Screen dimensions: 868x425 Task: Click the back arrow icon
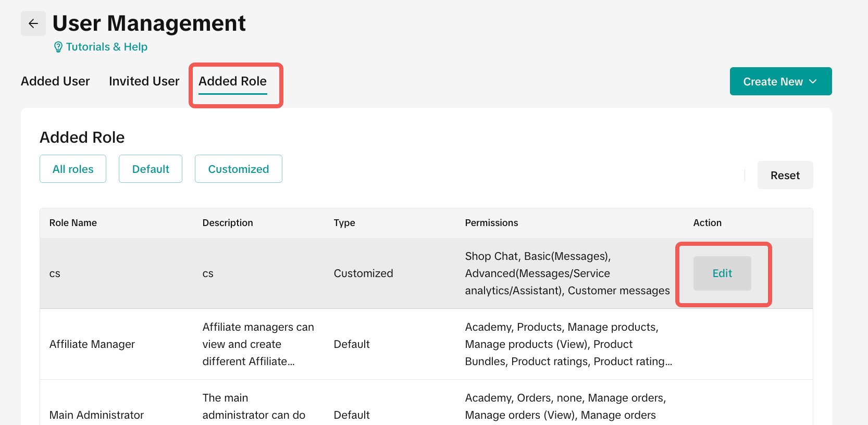pyautogui.click(x=33, y=23)
